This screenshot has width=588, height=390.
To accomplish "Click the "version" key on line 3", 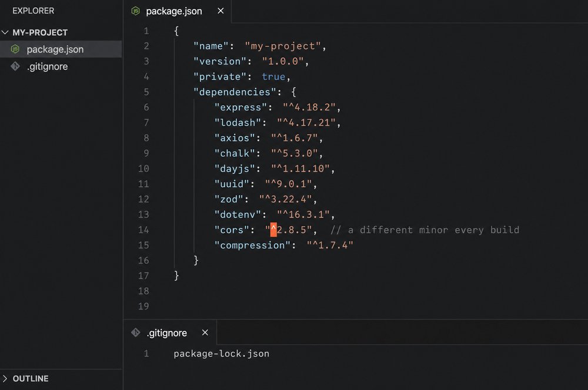I will [x=219, y=61].
